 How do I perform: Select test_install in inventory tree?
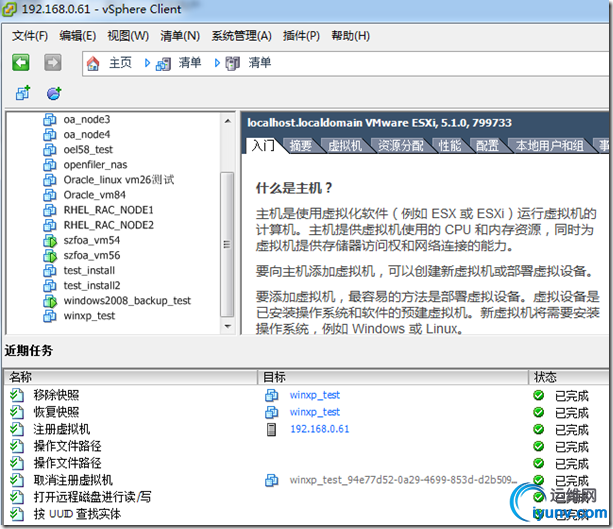(x=89, y=271)
